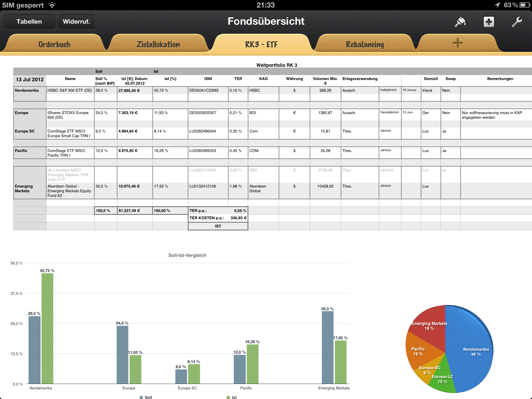Go back to Tabellen overview
The height and width of the screenshot is (399, 532).
29,22
